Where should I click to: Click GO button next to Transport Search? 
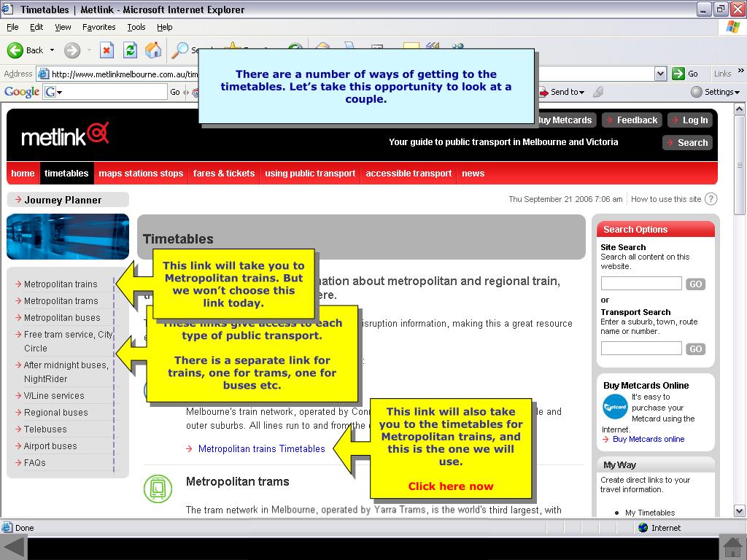[695, 349]
